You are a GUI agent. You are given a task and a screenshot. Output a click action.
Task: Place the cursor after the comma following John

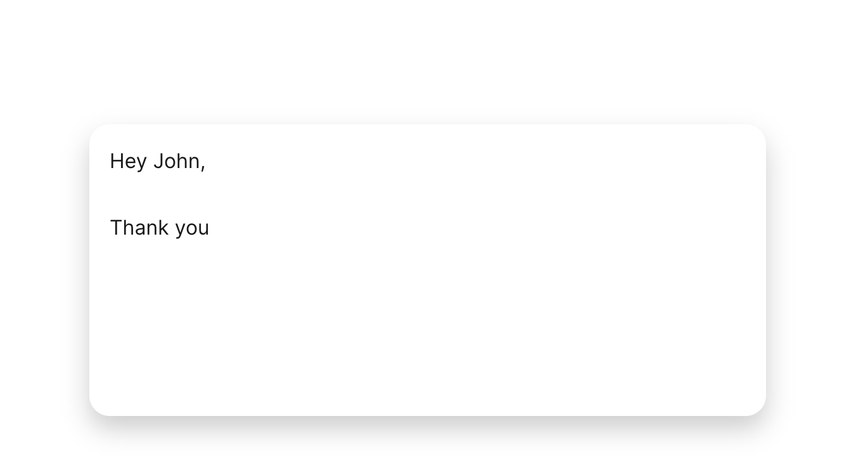point(207,161)
